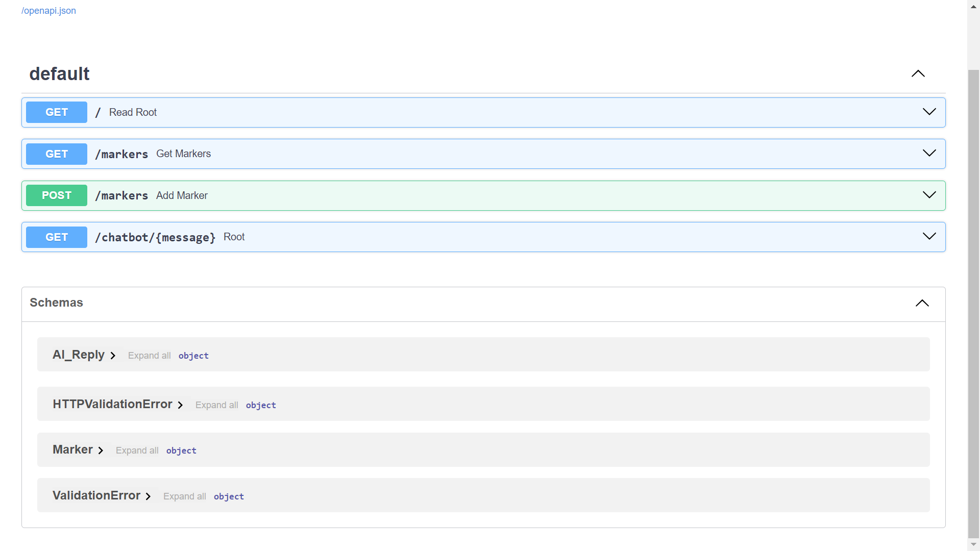This screenshot has width=980, height=551.
Task: Click Expand all next to HTTPValidationError
Action: coord(216,405)
